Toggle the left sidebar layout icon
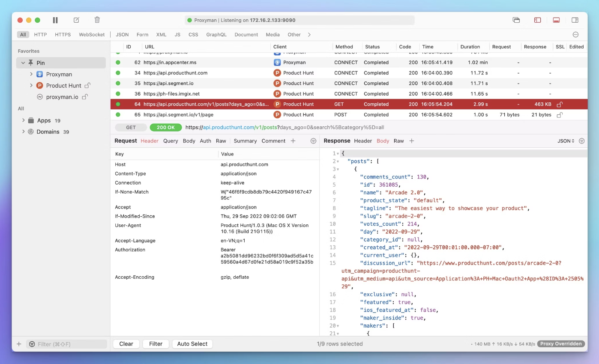599x364 pixels. [537, 20]
